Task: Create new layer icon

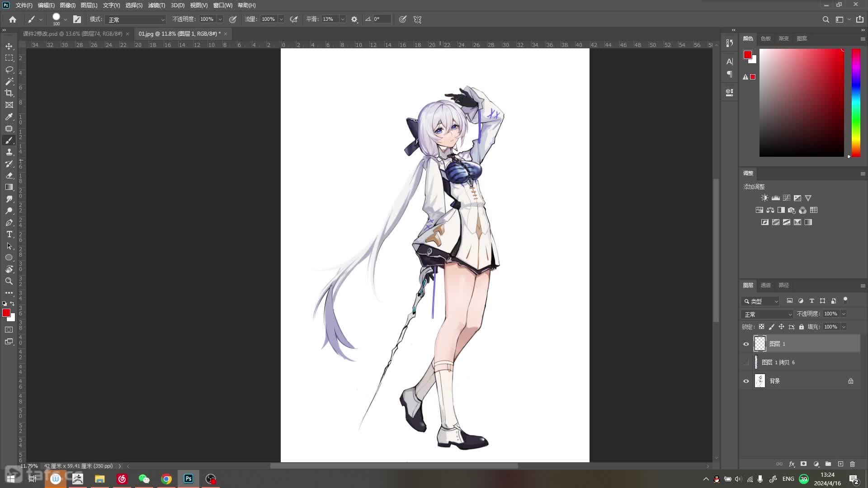Action: pyautogui.click(x=840, y=464)
